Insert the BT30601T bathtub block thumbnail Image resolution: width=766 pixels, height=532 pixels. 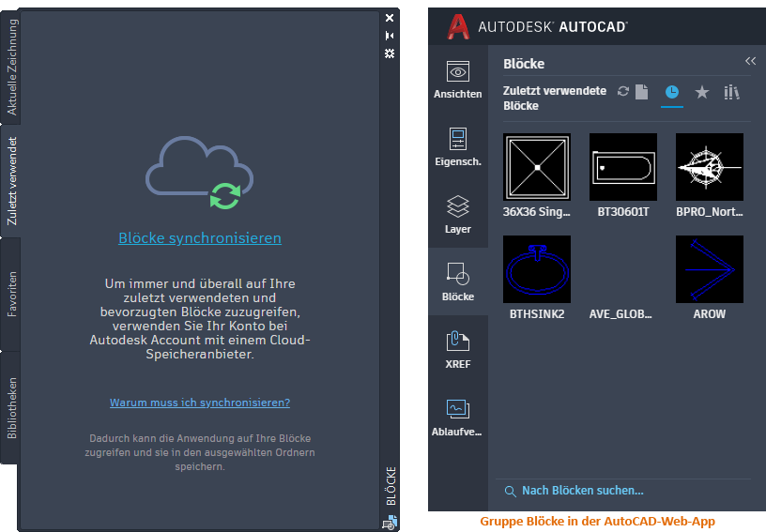point(623,167)
